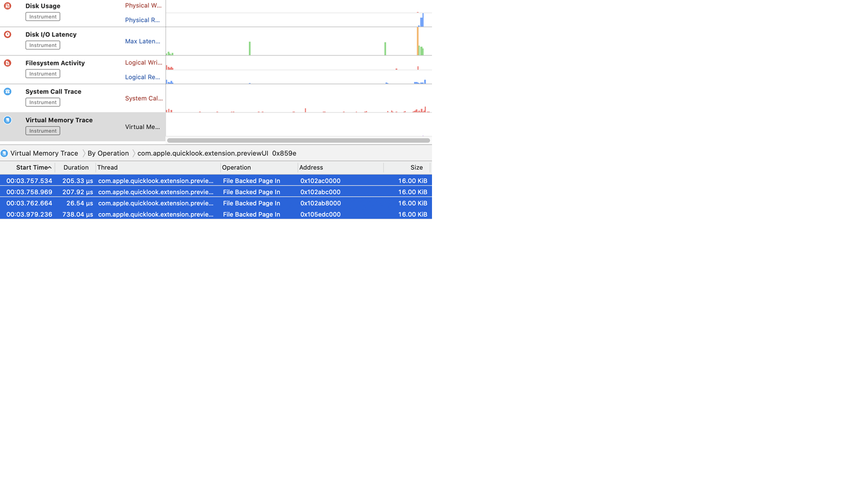
Task: Sort rows by the Size column
Action: click(416, 167)
